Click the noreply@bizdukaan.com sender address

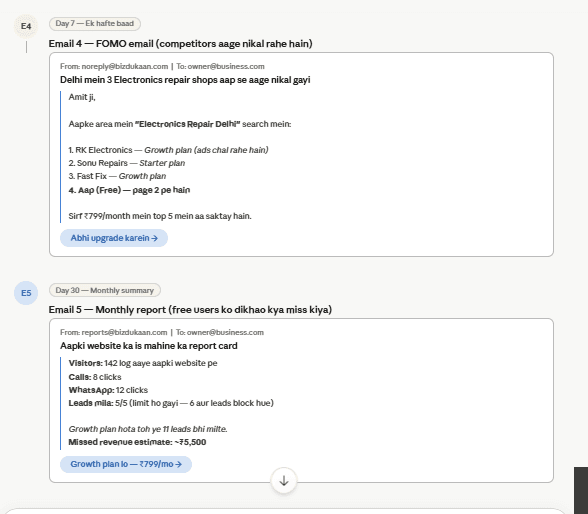[x=124, y=66]
